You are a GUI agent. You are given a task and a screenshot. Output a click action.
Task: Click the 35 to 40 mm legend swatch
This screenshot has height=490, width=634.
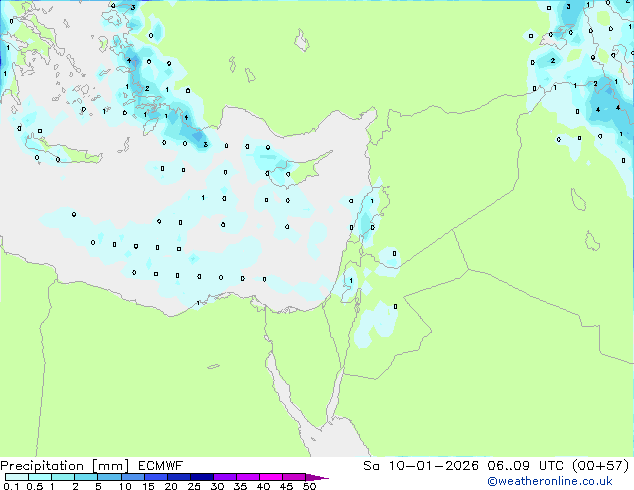pos(248,477)
